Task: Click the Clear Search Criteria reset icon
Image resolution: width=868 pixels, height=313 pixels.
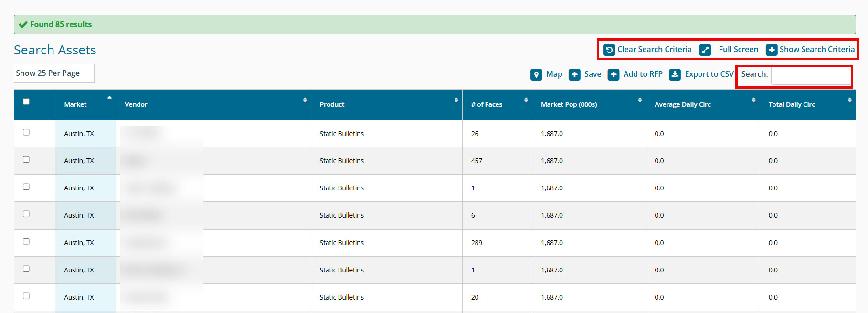Action: tap(609, 50)
